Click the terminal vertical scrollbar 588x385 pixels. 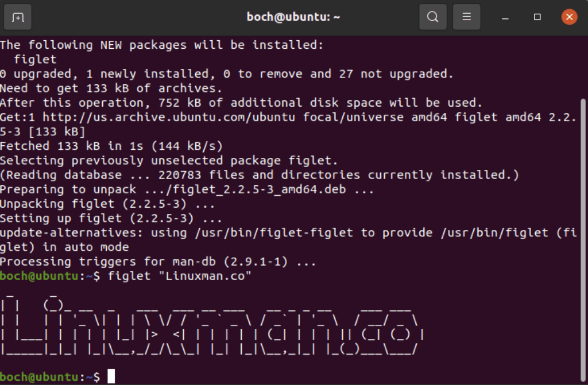click(583, 239)
